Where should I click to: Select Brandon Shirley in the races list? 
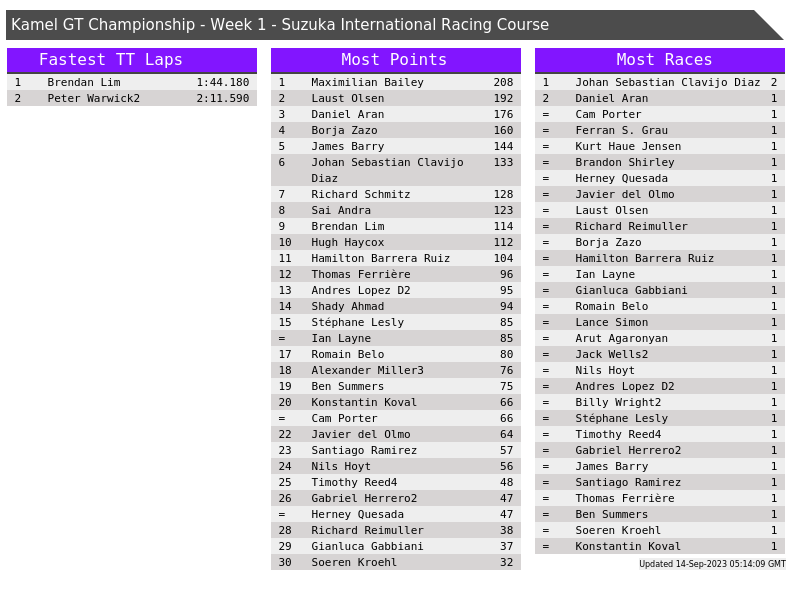pos(625,163)
